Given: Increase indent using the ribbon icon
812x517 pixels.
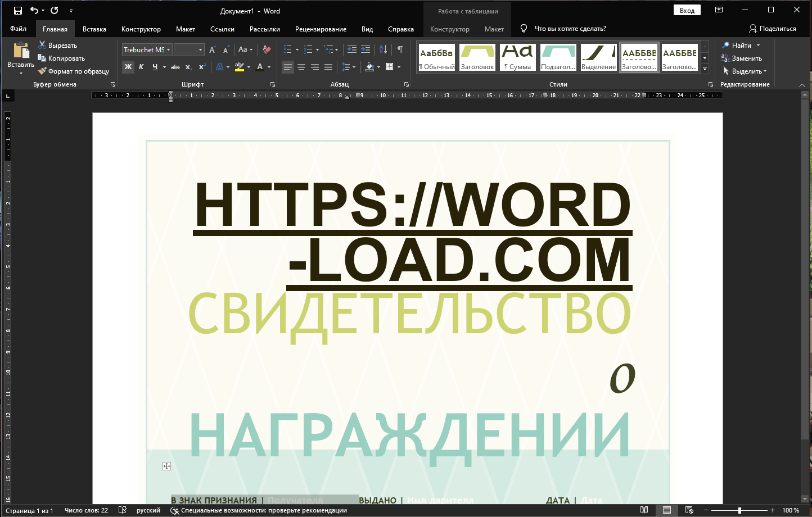Looking at the screenshot, I should tap(366, 49).
